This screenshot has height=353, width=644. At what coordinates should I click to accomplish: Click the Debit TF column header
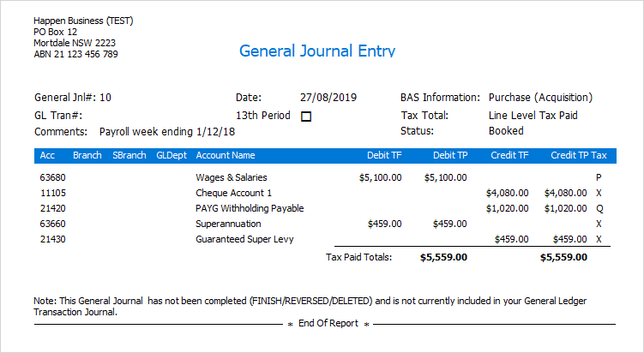(x=381, y=156)
